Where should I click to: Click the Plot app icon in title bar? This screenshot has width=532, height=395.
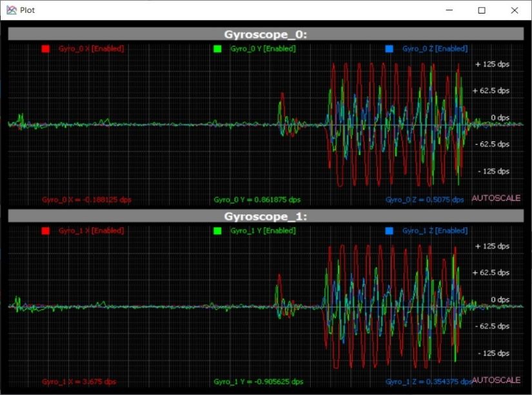(11, 10)
